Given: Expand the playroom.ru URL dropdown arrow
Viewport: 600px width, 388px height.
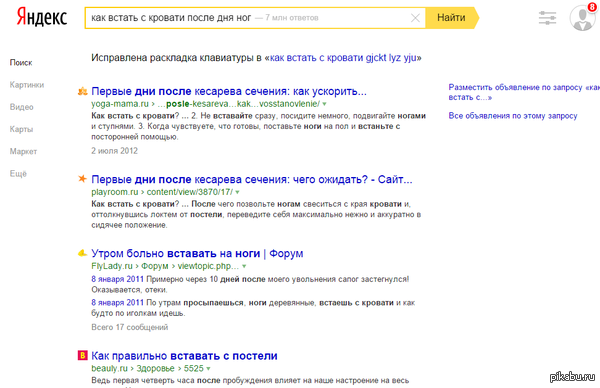Looking at the screenshot, I should (x=237, y=192).
